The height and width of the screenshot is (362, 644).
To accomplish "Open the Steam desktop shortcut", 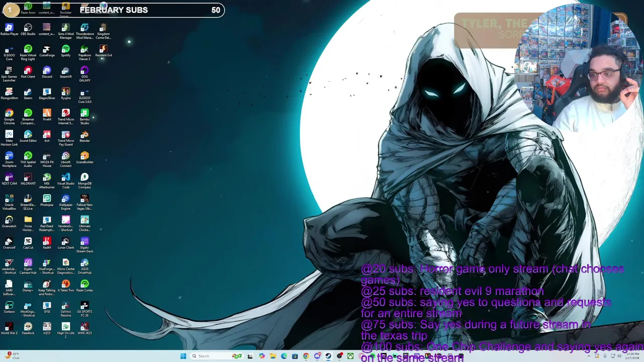I will pos(28,94).
